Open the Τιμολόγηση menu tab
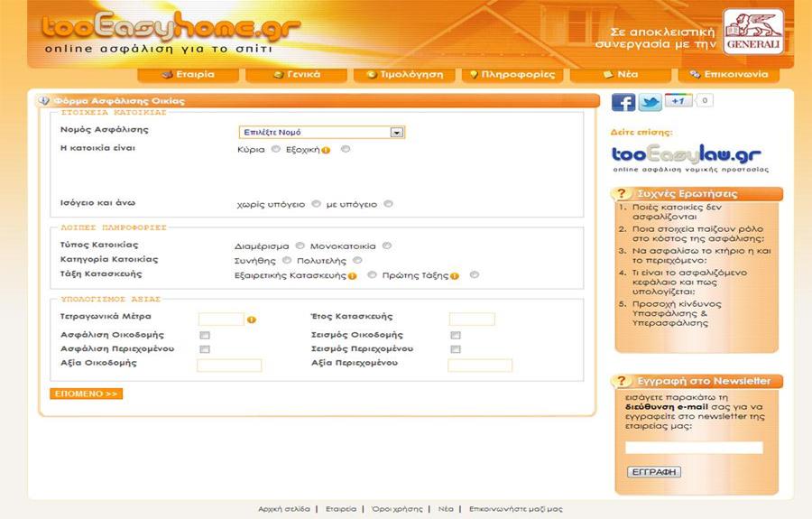The width and height of the screenshot is (812, 519). pyautogui.click(x=404, y=75)
